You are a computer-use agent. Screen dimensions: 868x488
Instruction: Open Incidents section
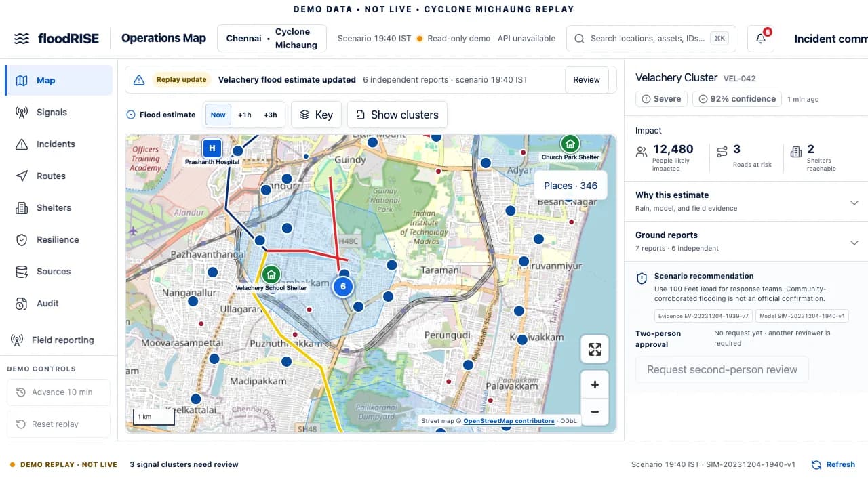click(59, 144)
